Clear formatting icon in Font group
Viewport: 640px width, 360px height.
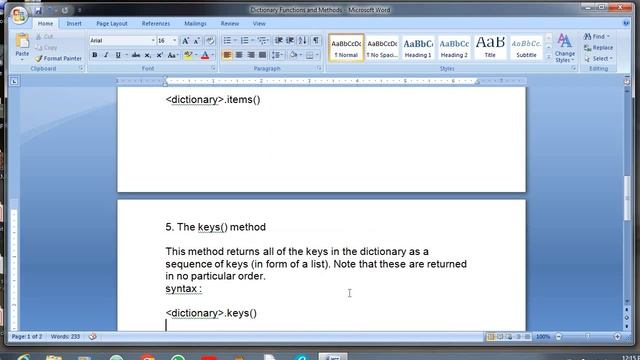pyautogui.click(x=210, y=40)
